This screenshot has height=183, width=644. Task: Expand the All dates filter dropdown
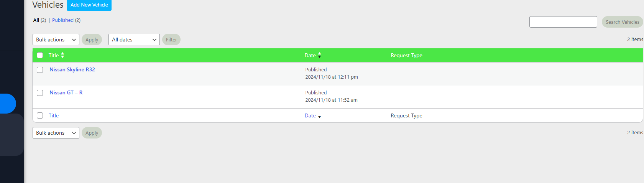[134, 40]
